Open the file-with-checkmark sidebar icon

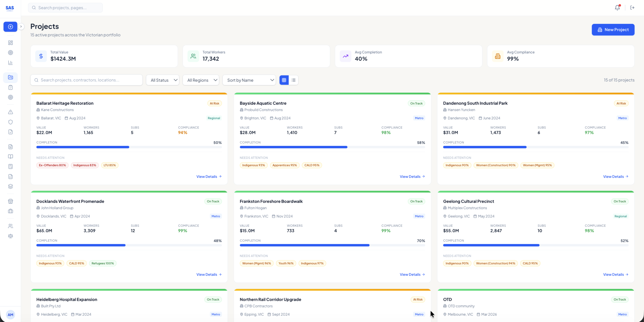[x=10, y=132]
